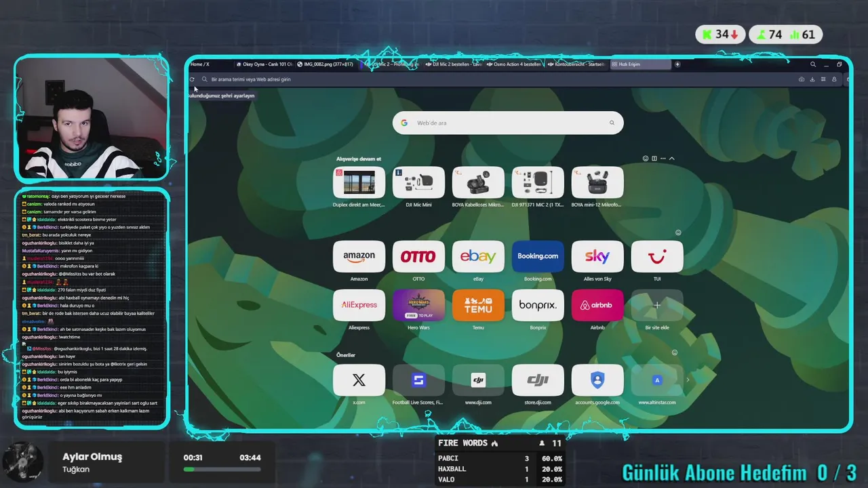Open the DJI 971371 MIC 2 thumbnail
Screen dimensions: 868x488
pos(538,182)
